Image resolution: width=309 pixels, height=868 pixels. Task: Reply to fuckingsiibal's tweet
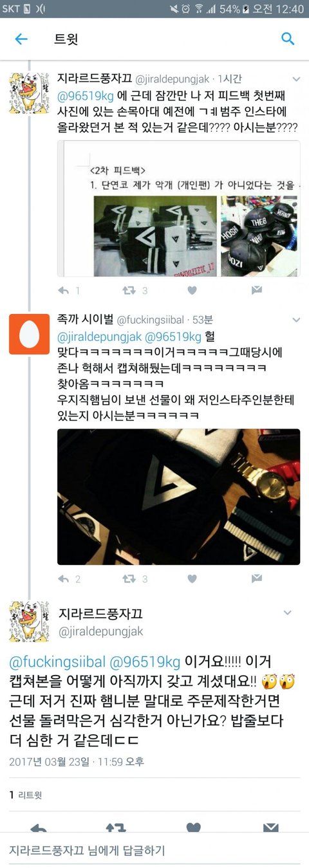pyautogui.click(x=63, y=579)
